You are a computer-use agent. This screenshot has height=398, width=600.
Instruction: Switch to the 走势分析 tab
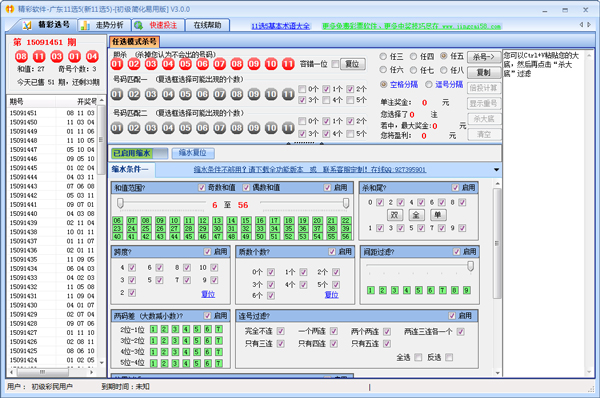click(103, 25)
